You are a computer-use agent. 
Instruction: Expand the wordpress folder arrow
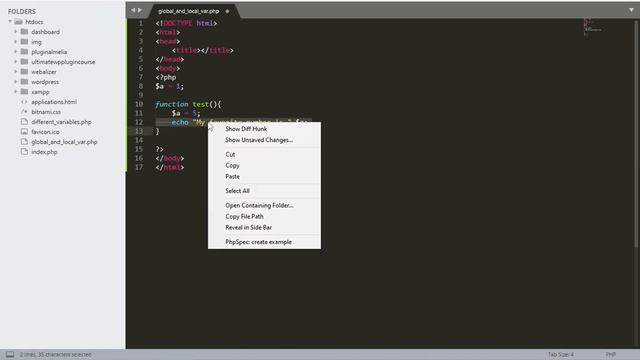pos(16,82)
